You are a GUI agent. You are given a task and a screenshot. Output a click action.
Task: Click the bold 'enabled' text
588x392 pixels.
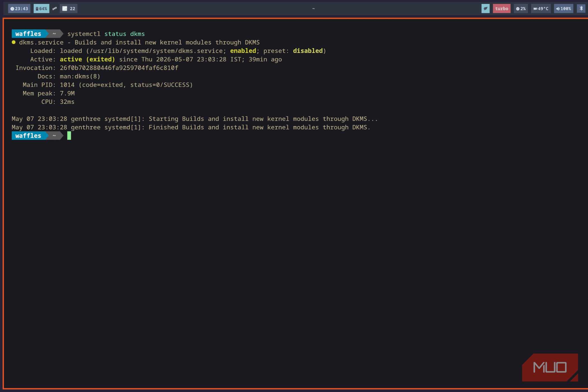243,51
